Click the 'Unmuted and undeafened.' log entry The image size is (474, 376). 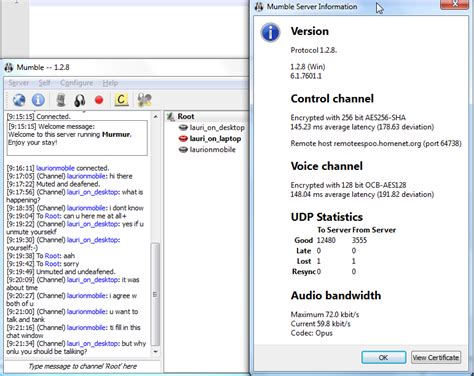76,272
